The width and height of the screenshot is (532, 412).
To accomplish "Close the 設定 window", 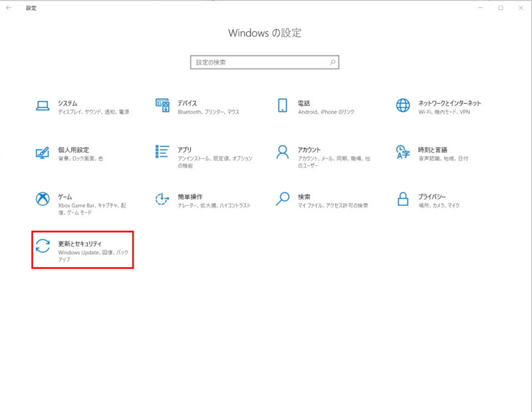I will coord(521,8).
